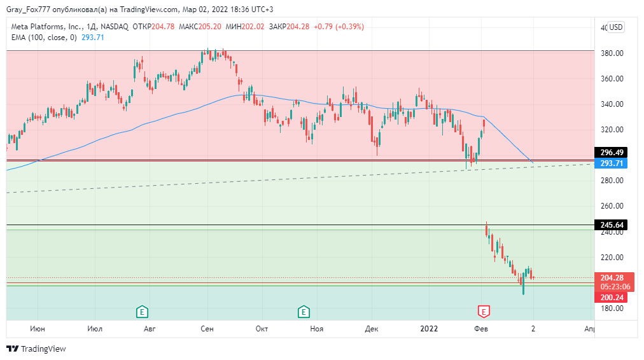This screenshot has height=360, width=644.
Task: Click the 280.00 price axis label
Action: pyautogui.click(x=612, y=181)
